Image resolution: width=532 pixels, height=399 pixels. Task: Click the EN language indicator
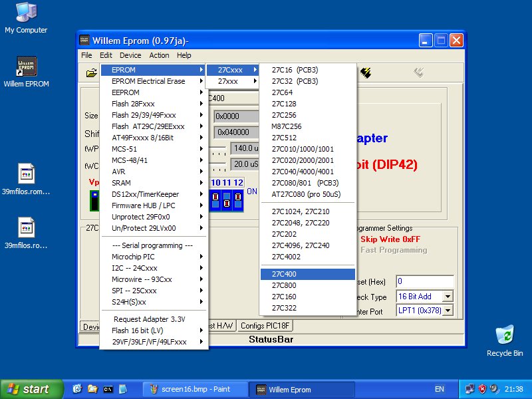click(440, 389)
